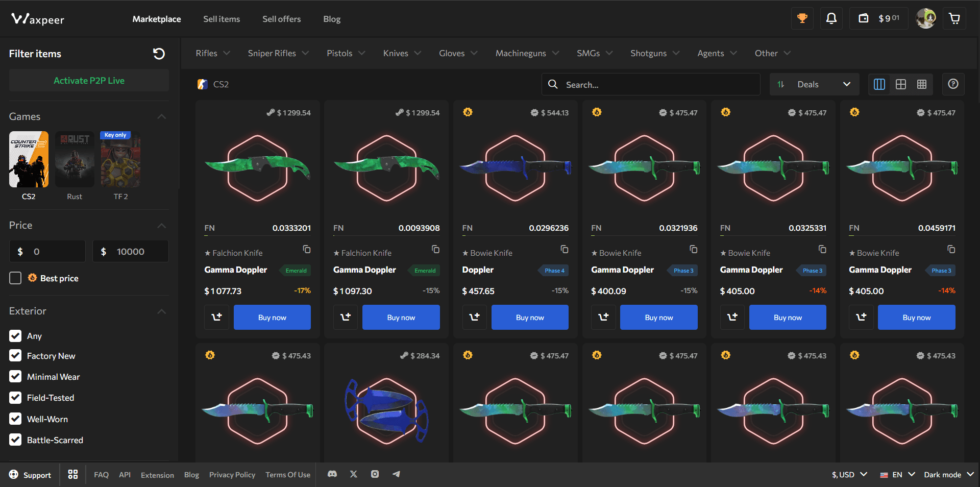The image size is (980, 487).
Task: Click the minimum price field
Action: point(47,251)
